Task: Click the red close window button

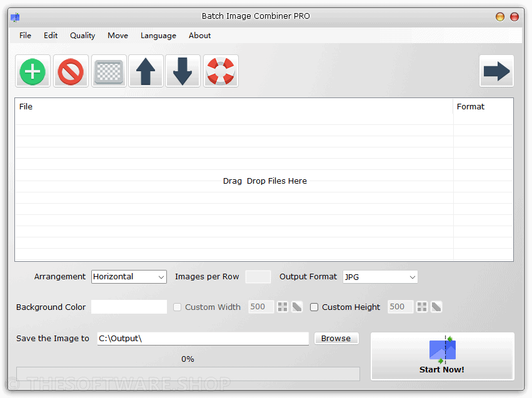Action: 514,17
